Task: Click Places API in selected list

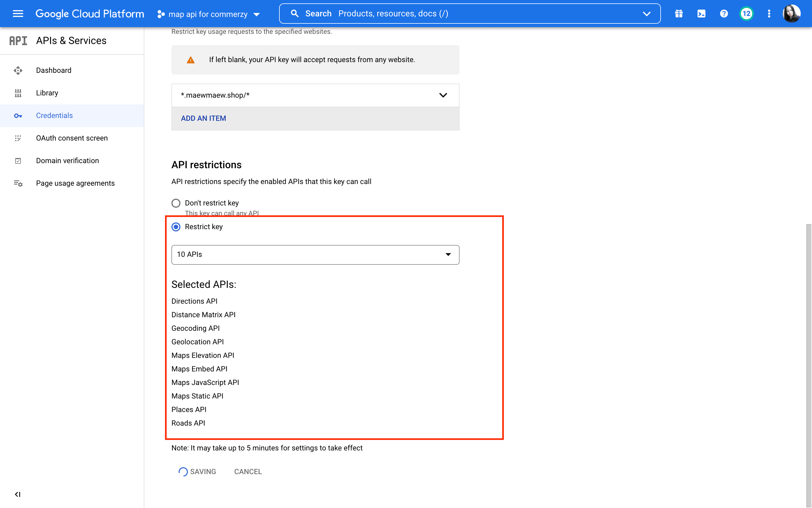Action: pyautogui.click(x=189, y=410)
